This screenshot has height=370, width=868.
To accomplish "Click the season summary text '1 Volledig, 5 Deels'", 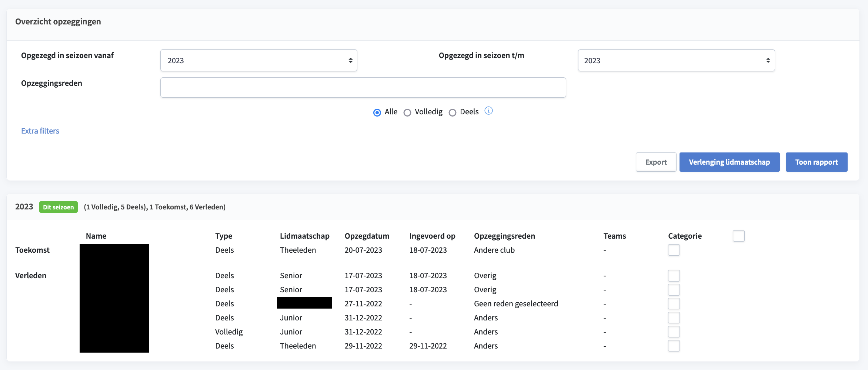I will 116,207.
